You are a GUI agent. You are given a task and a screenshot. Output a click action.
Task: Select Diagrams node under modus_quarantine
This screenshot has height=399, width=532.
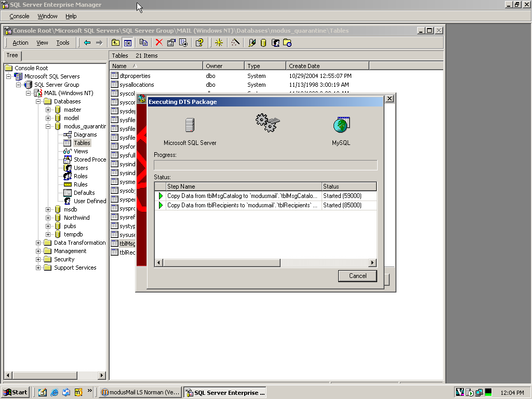click(85, 135)
